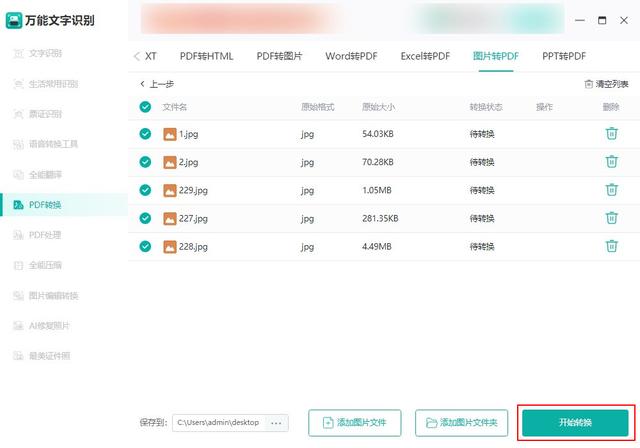Click the save path input field

point(220,423)
